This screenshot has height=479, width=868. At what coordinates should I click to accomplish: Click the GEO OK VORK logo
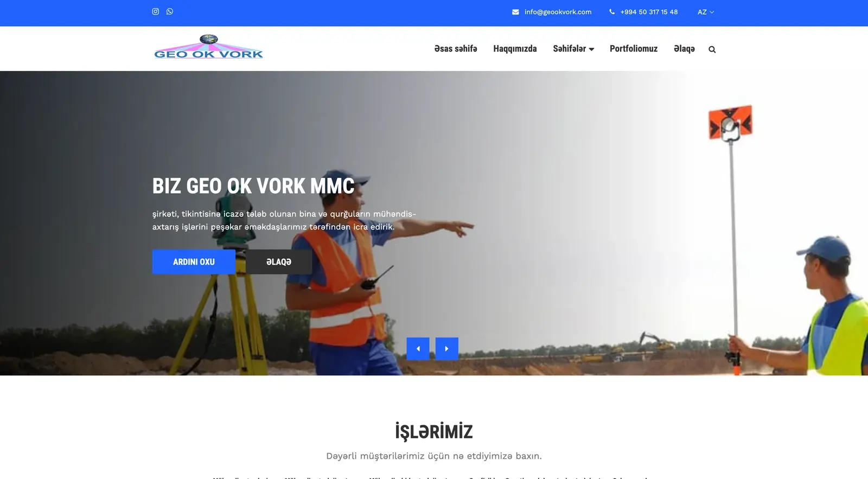[208, 47]
